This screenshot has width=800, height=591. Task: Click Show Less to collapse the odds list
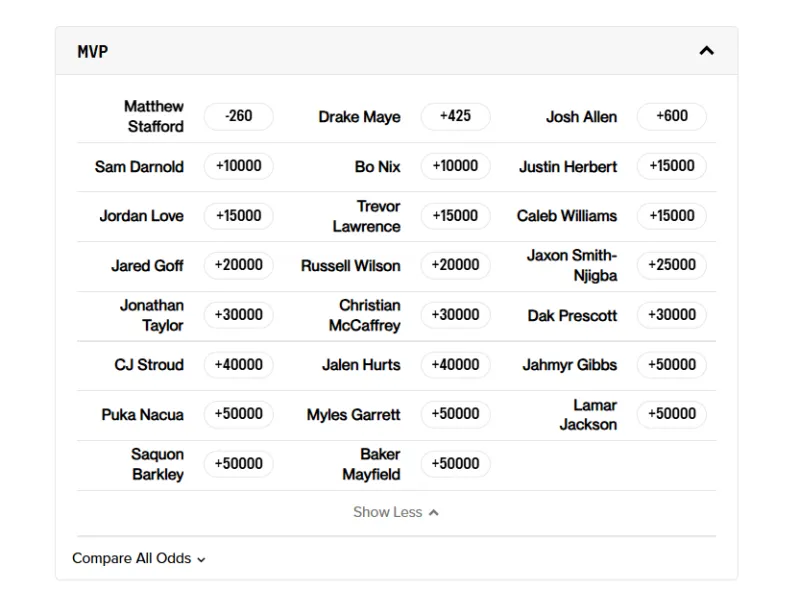(x=395, y=512)
